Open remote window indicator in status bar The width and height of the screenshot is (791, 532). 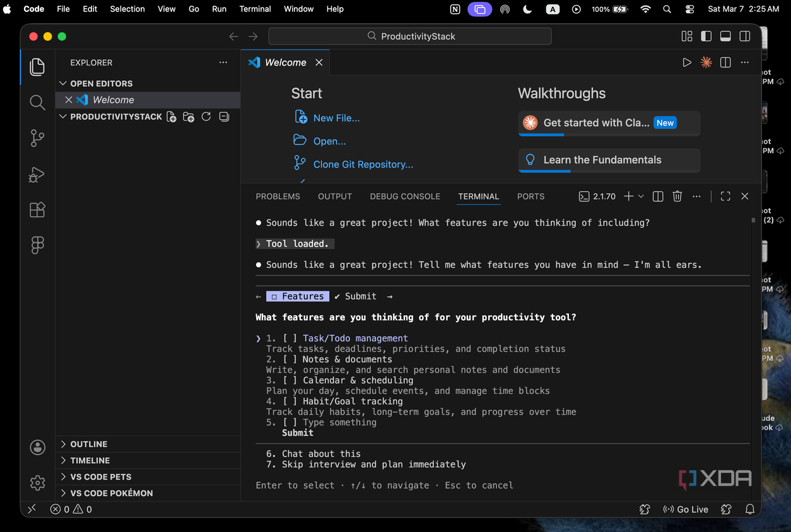[32, 509]
